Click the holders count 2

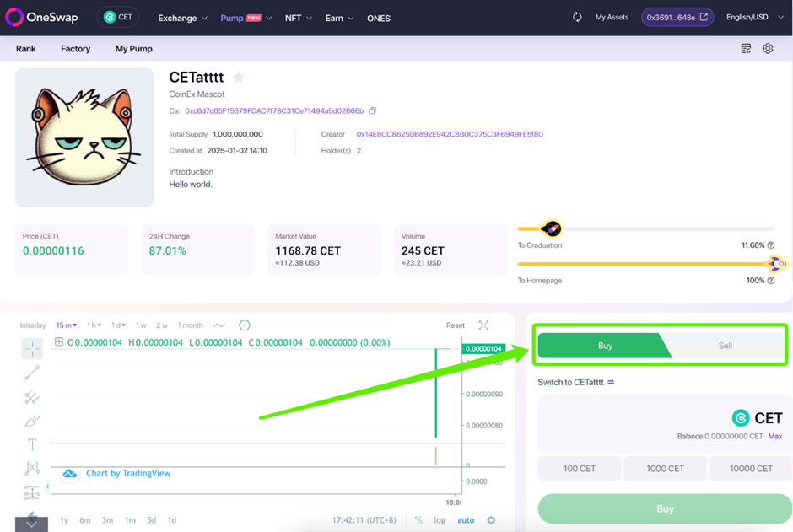(x=359, y=151)
